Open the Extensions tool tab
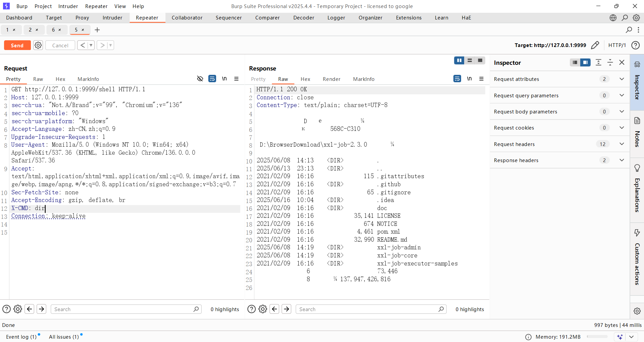The width and height of the screenshot is (644, 342). point(409,18)
